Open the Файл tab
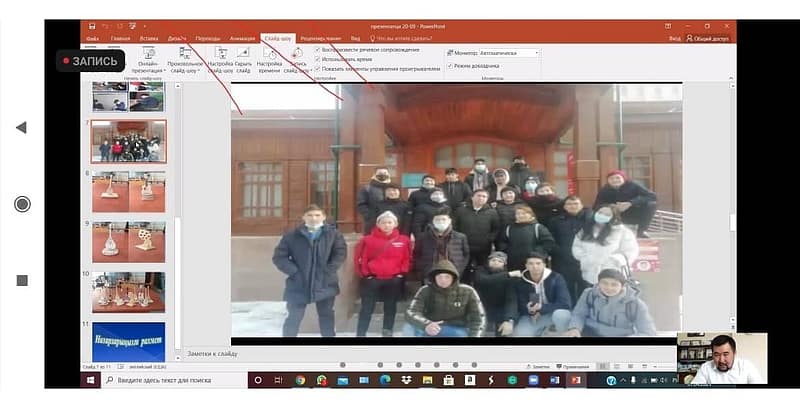Viewport: 800px width, 410px height. 92,39
